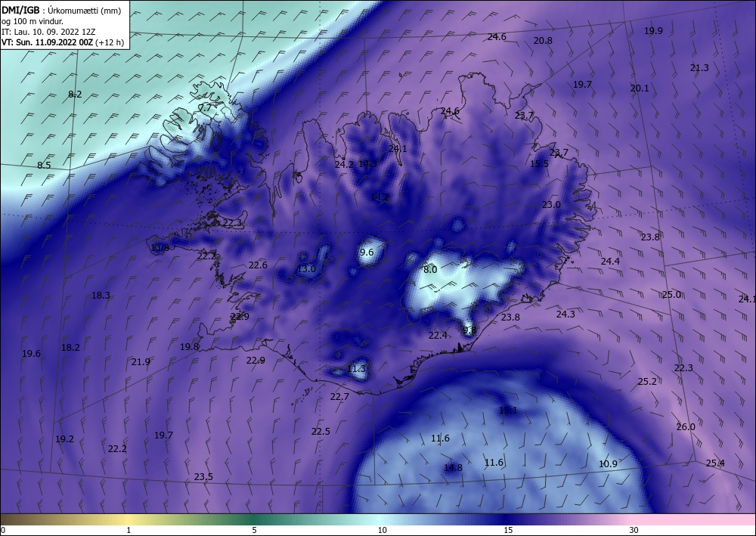Click the map value 7.7 over the Westfjords
Screen dimensions: 756x536
(x=205, y=108)
